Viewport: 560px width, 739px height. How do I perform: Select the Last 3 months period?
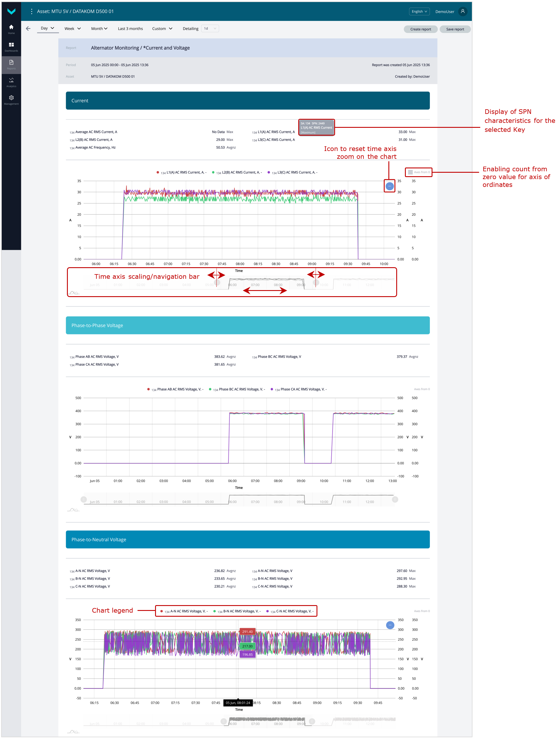pyautogui.click(x=130, y=29)
